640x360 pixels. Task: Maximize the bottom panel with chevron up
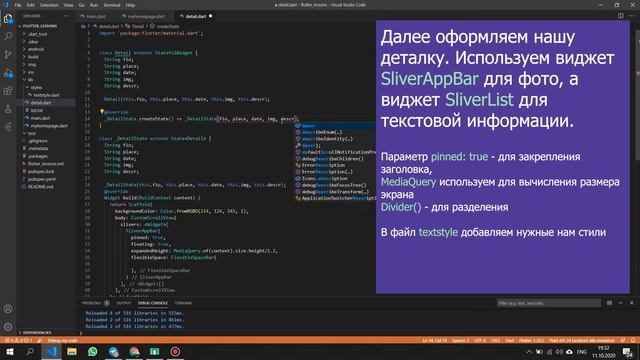point(620,303)
